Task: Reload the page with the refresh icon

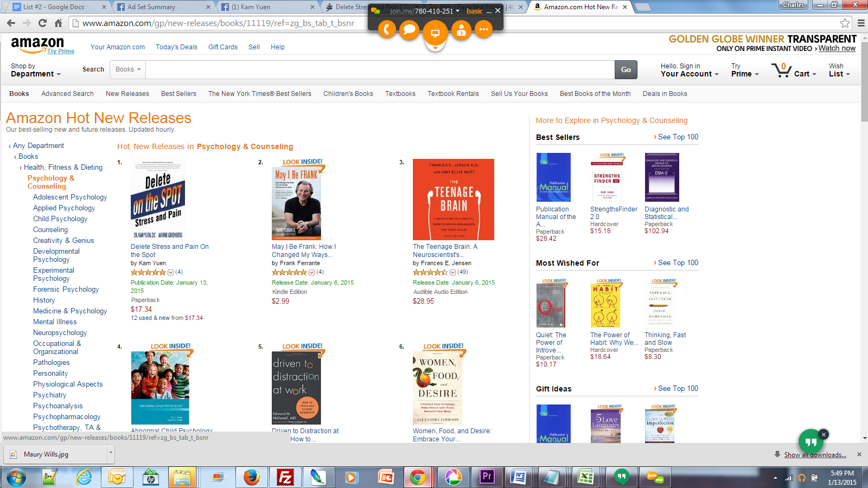Action: (x=42, y=23)
